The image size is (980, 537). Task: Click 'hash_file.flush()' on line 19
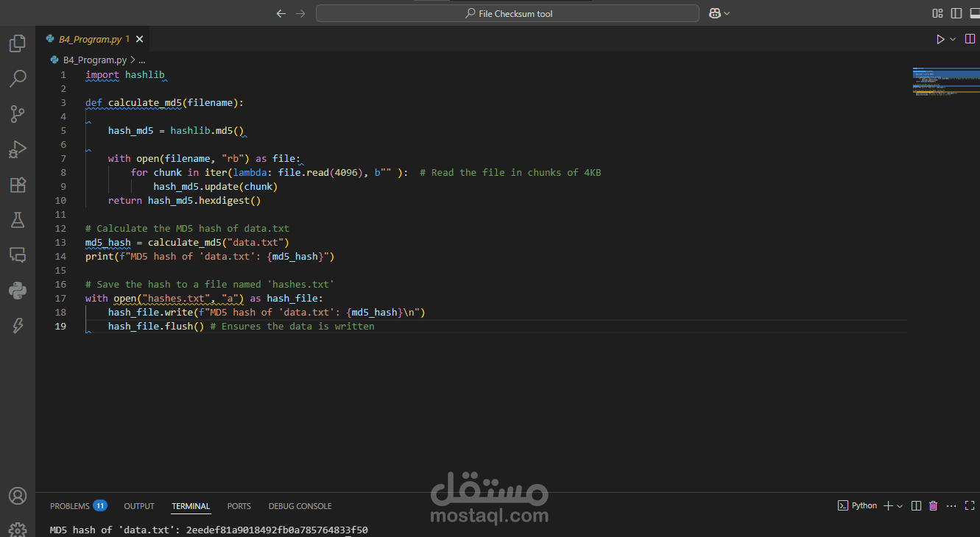(156, 326)
